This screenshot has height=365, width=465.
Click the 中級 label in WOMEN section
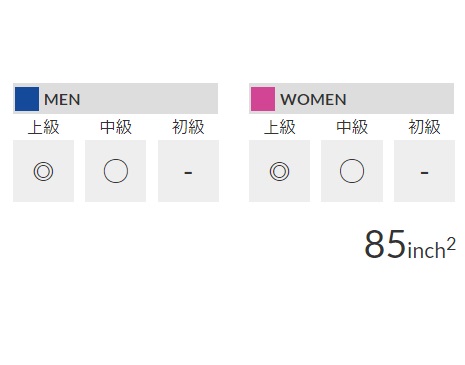352,127
